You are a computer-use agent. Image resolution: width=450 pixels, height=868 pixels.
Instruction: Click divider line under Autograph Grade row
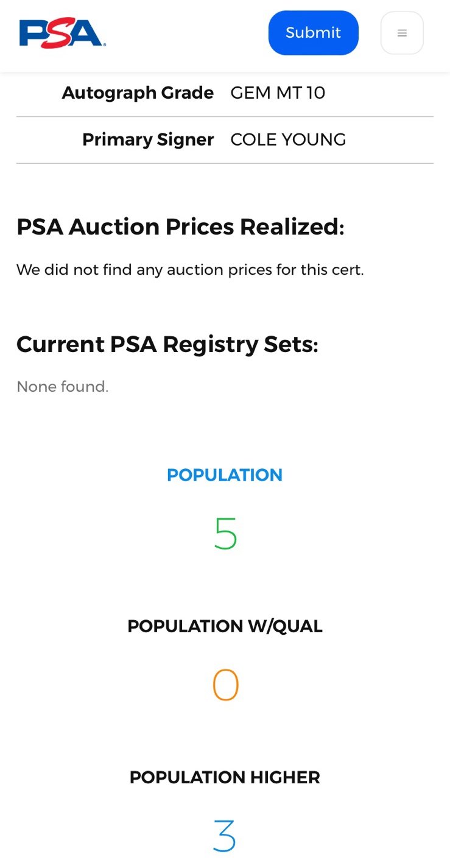225,116
